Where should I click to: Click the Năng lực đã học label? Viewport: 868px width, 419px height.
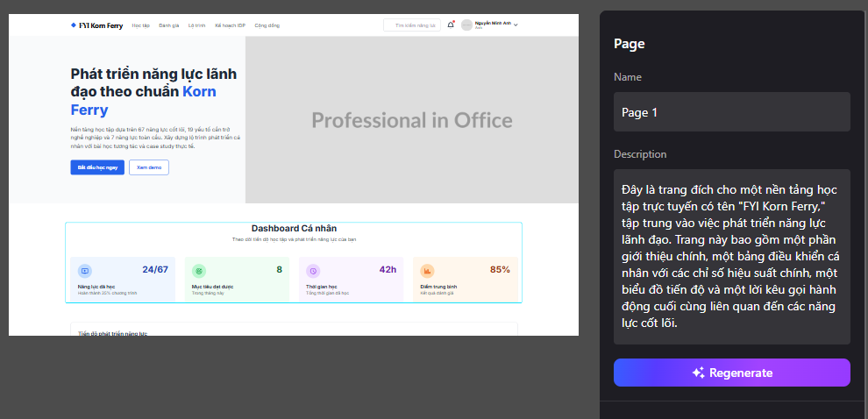point(96,287)
